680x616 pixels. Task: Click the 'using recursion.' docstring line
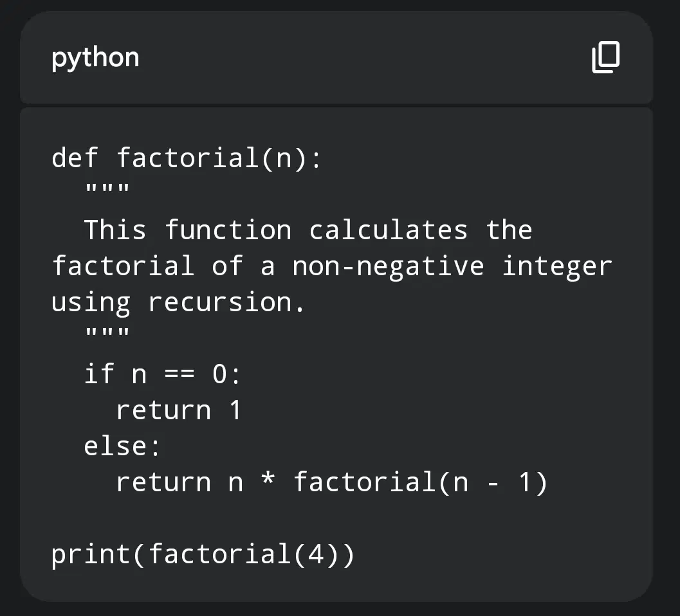pyautogui.click(x=178, y=303)
